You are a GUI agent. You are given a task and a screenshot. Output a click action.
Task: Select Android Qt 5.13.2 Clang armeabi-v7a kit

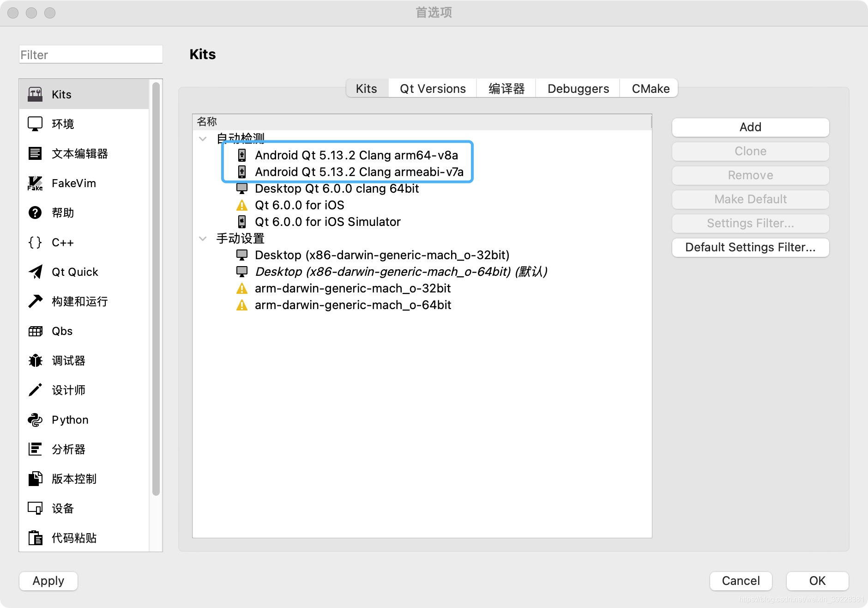pos(359,172)
